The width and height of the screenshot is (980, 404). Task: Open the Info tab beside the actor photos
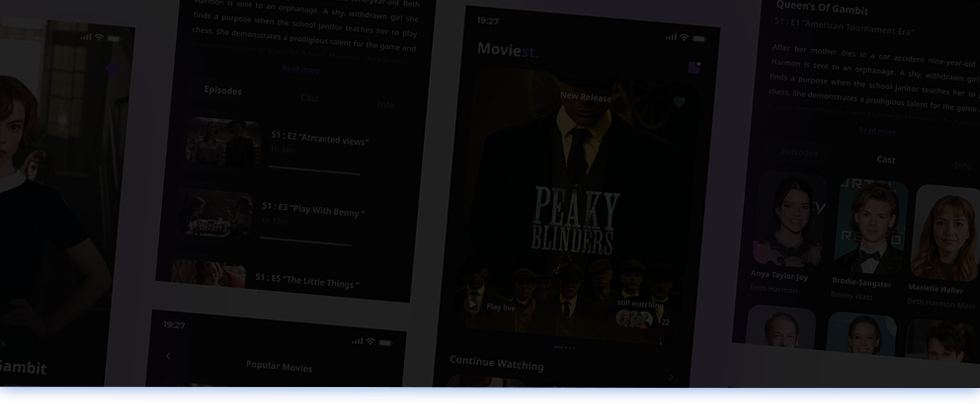pyautogui.click(x=962, y=166)
